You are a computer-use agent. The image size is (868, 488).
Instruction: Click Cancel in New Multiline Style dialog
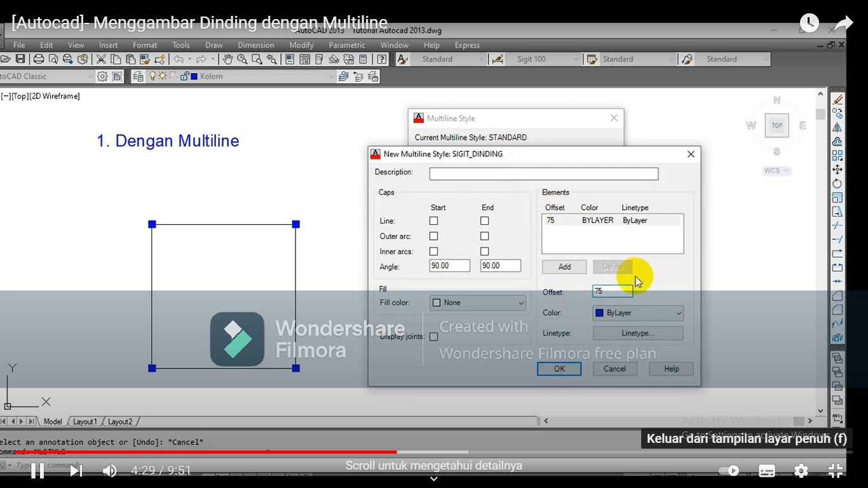coord(614,369)
